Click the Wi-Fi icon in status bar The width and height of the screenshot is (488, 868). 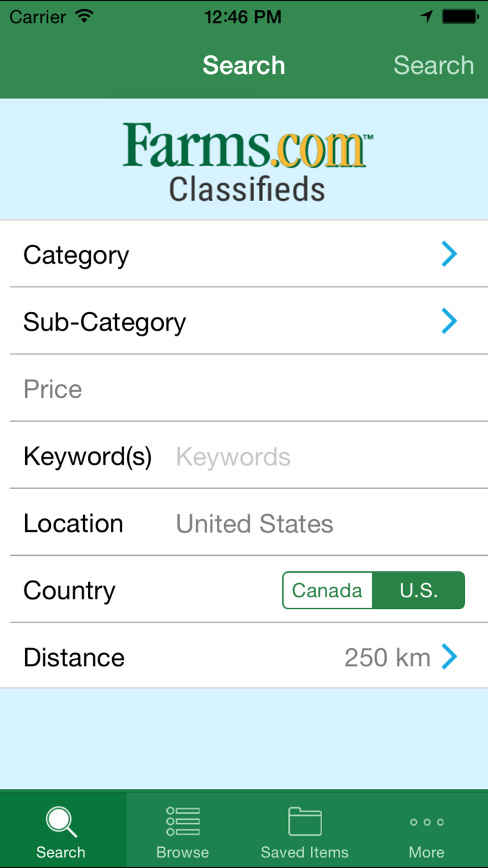[x=83, y=15]
